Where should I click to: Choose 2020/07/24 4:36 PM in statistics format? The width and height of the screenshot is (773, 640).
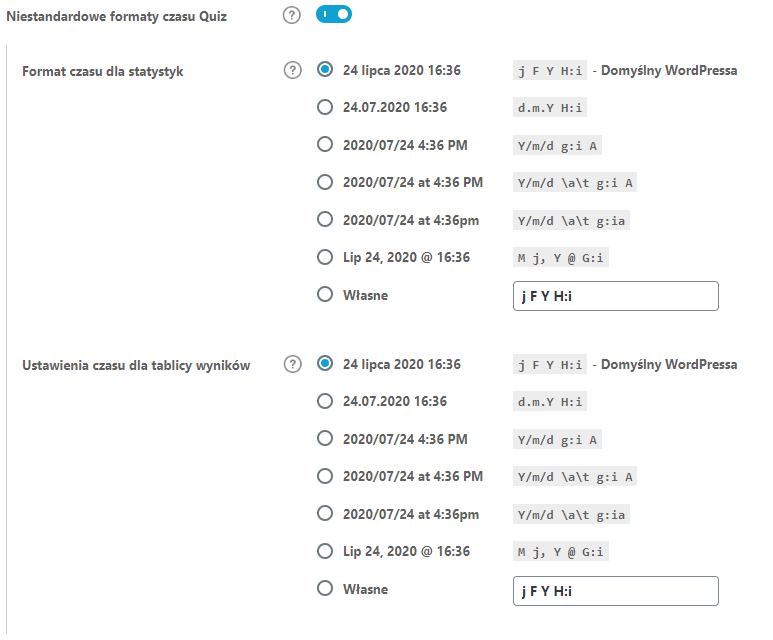pyautogui.click(x=324, y=144)
